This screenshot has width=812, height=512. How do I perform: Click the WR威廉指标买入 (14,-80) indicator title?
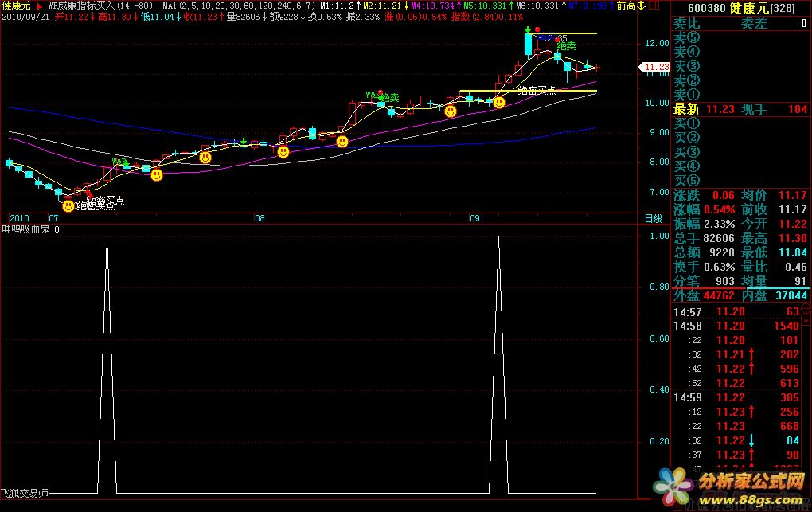(100, 6)
